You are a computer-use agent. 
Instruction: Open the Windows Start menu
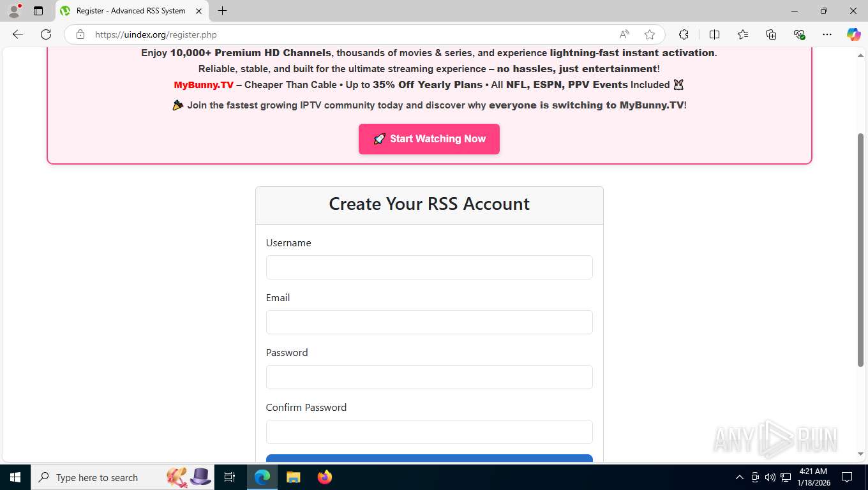15,477
